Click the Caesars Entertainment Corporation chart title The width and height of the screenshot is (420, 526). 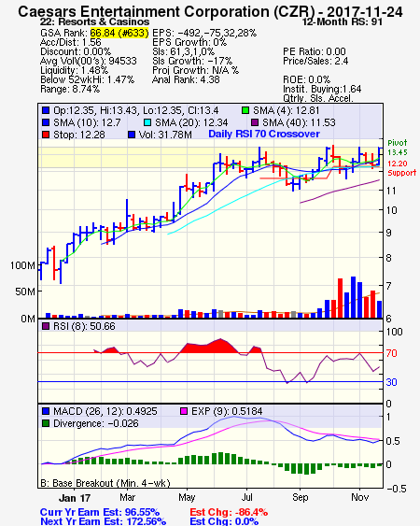tap(210, 12)
